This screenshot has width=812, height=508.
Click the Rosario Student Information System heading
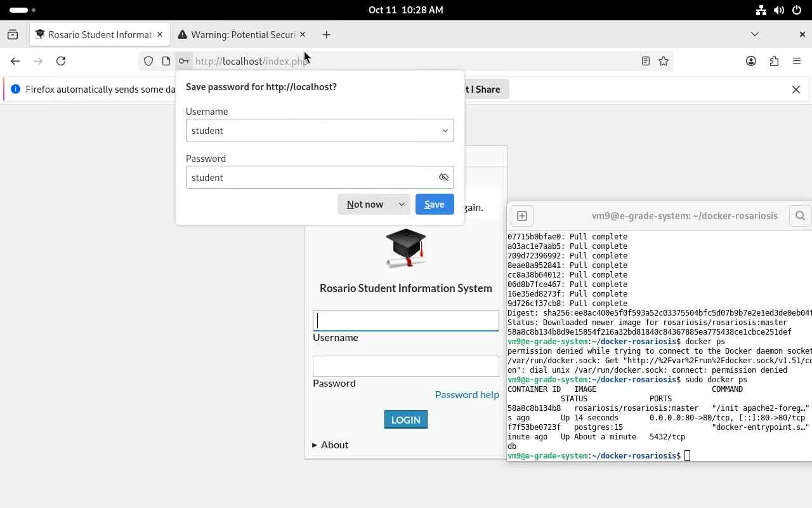point(406,288)
